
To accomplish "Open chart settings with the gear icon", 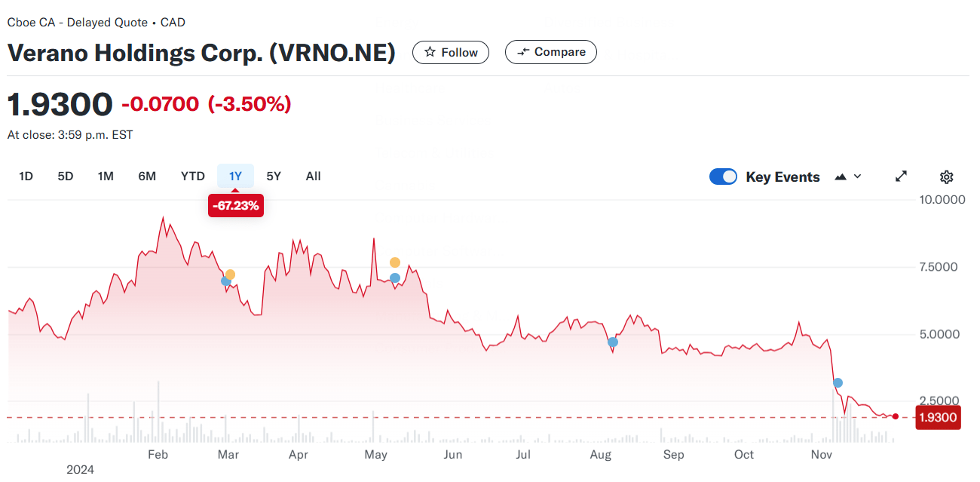I will point(946,176).
